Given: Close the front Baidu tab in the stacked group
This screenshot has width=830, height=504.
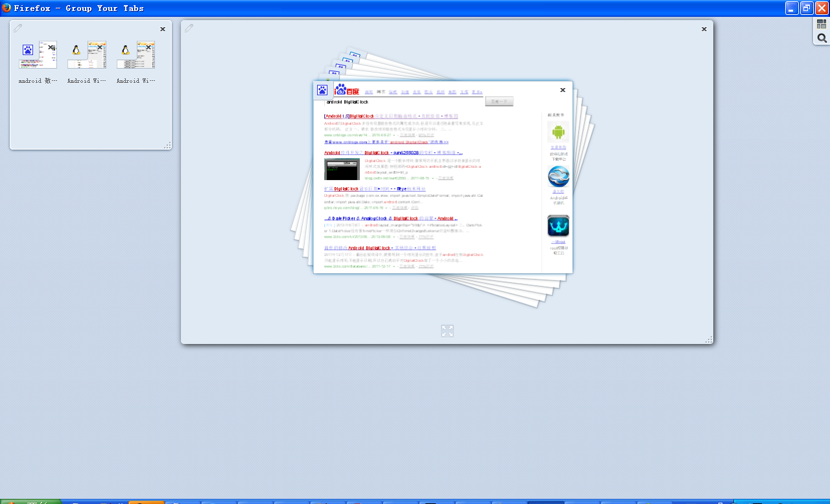Looking at the screenshot, I should (562, 90).
